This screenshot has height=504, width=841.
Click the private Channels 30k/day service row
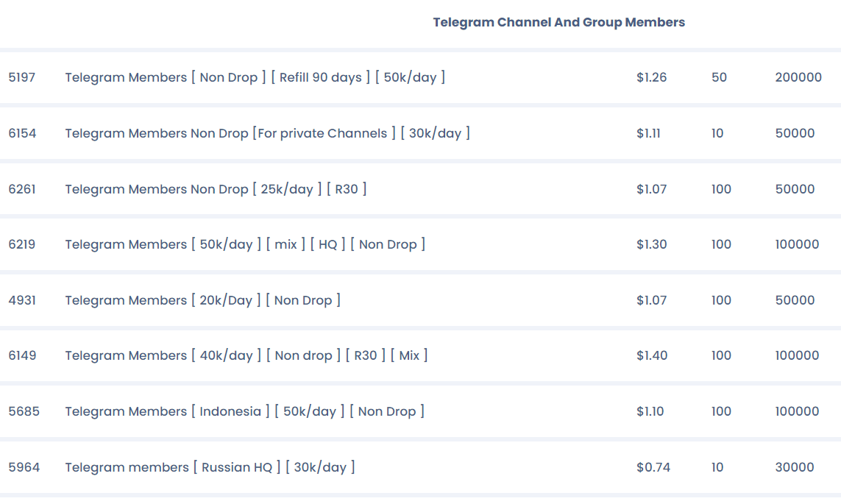click(267, 133)
